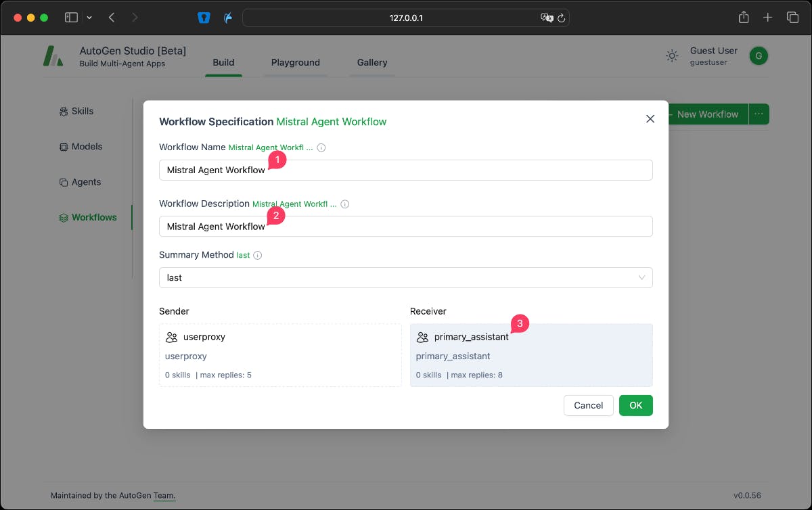Click the Skills bug icon
The width and height of the screenshot is (812, 510).
64,111
